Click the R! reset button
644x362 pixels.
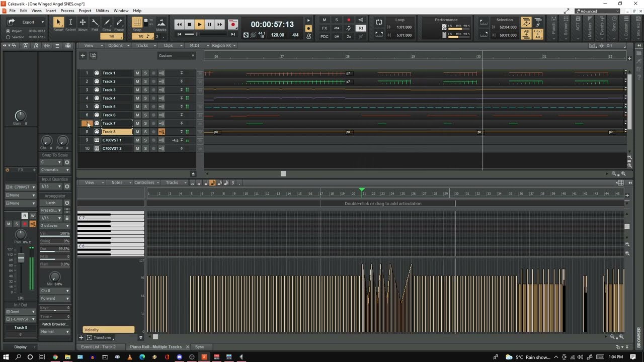(x=361, y=28)
